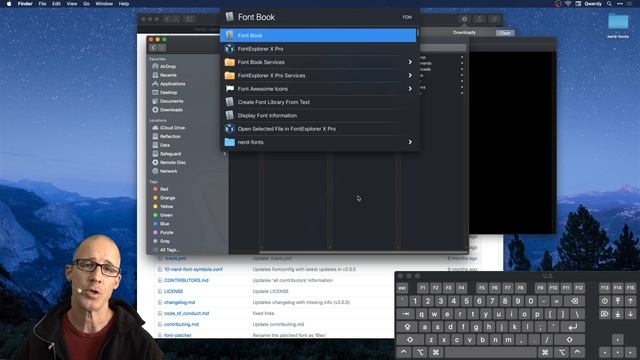The image size is (640, 360).
Task: Click the q key on keyboard viewer
Action: click(x=421, y=314)
